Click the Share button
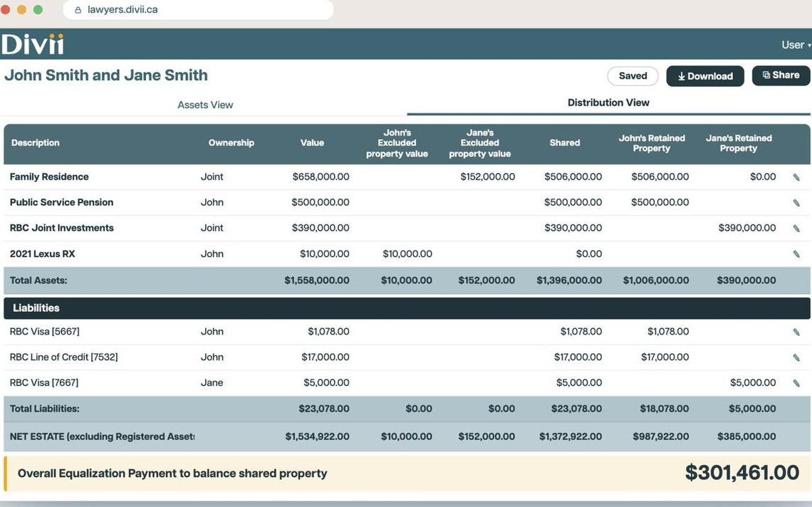This screenshot has height=507, width=812. point(781,75)
